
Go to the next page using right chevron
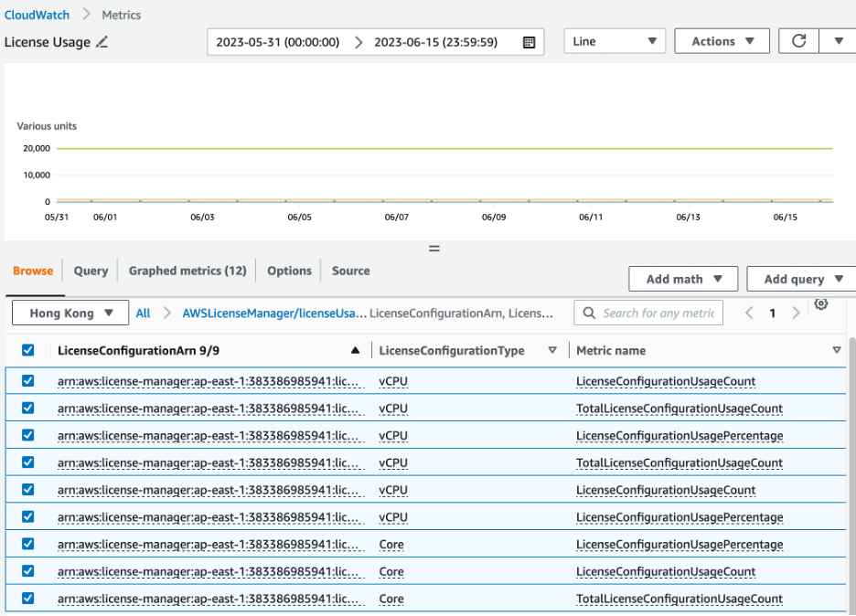796,313
